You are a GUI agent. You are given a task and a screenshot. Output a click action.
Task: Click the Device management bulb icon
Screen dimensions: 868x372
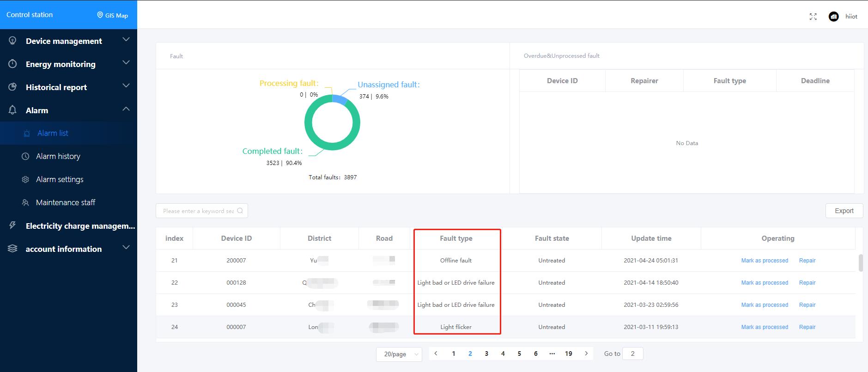pyautogui.click(x=13, y=41)
